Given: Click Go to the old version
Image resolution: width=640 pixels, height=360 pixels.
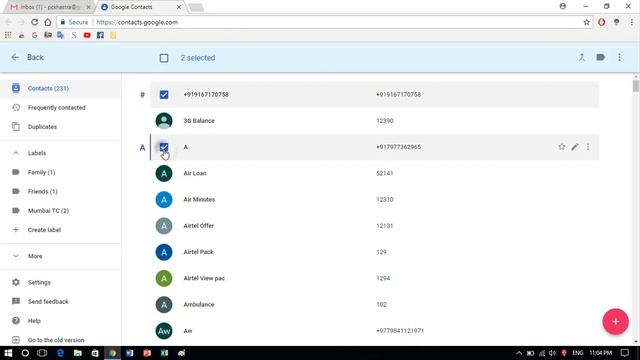Looking at the screenshot, I should (x=56, y=340).
